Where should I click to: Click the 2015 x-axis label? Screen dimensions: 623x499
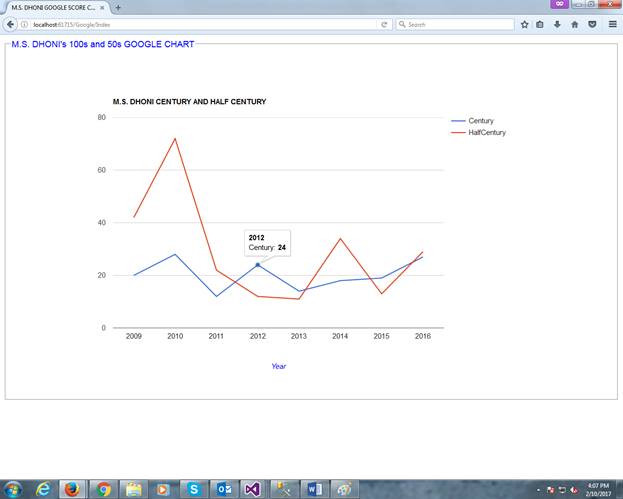coord(381,336)
